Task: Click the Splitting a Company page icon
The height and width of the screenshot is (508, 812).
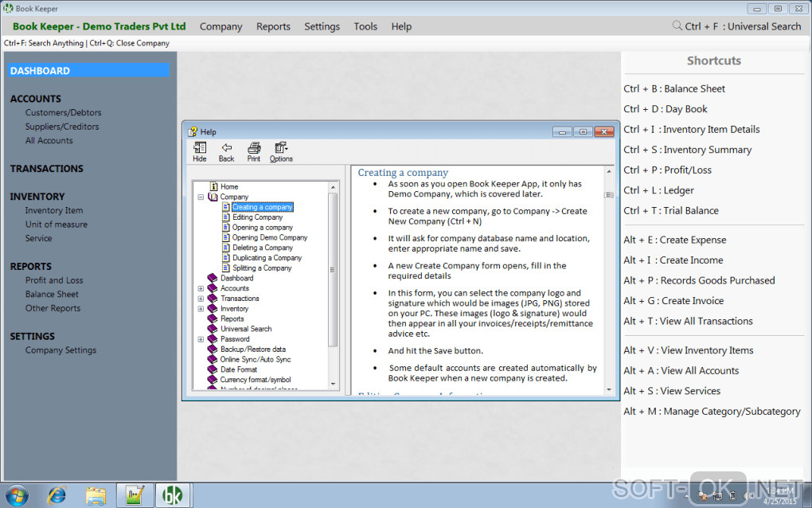Action: point(226,268)
